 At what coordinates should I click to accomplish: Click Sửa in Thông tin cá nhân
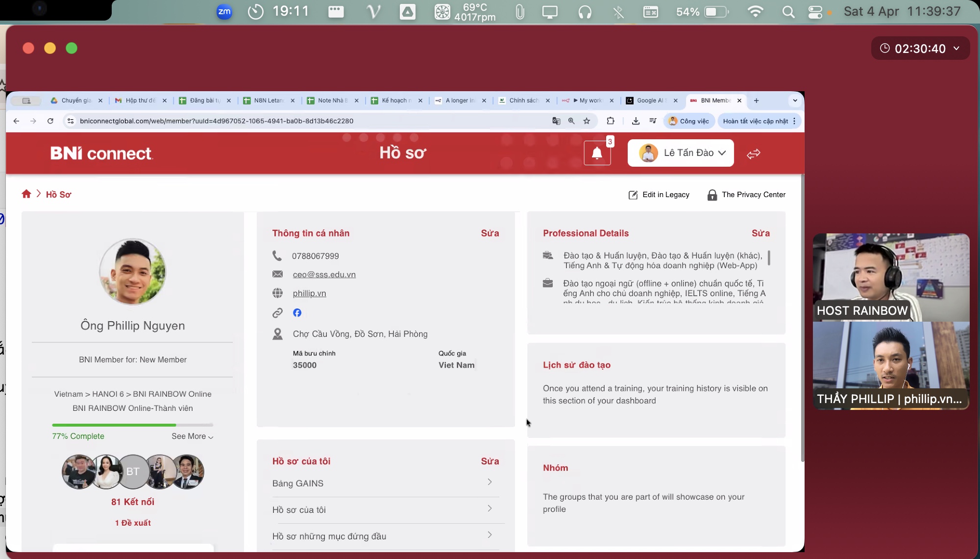pos(490,233)
